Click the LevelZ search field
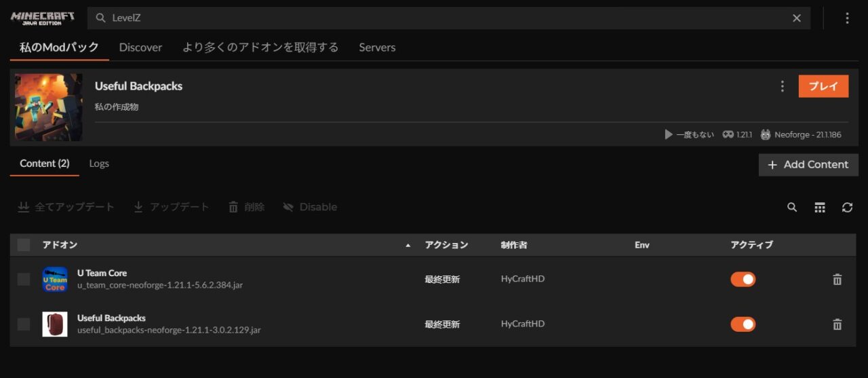 pyautogui.click(x=449, y=18)
